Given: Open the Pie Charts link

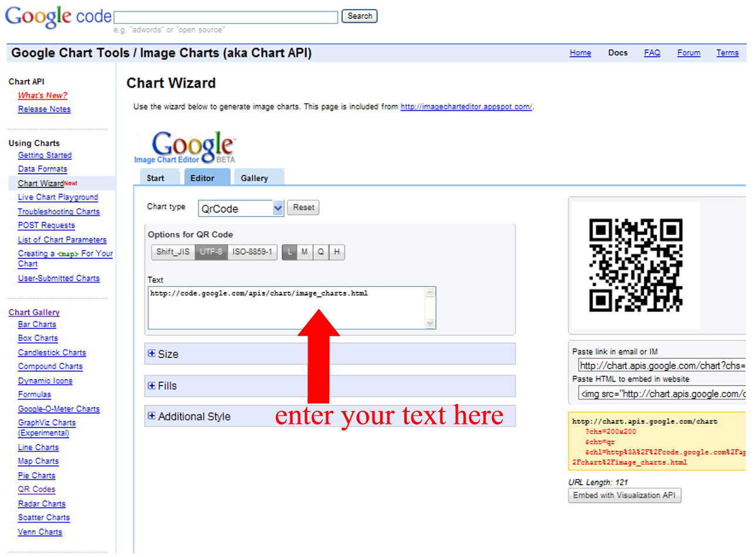Looking at the screenshot, I should (36, 476).
